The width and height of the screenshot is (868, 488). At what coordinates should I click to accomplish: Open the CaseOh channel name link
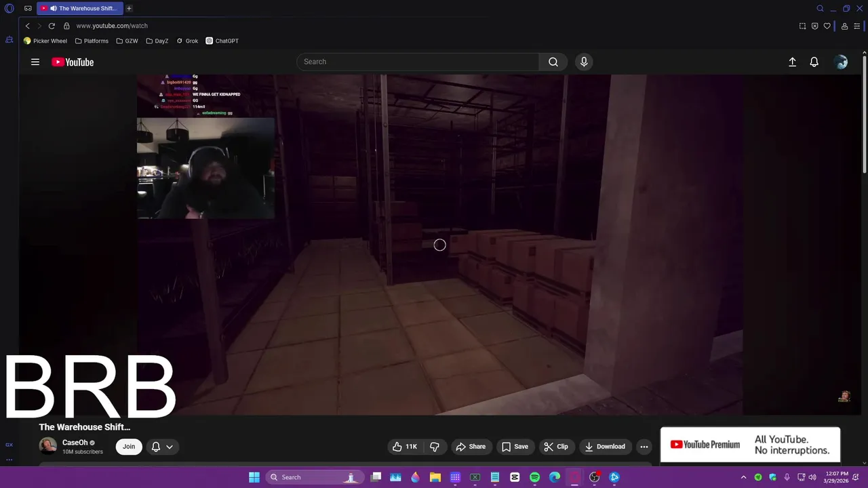[x=75, y=443]
